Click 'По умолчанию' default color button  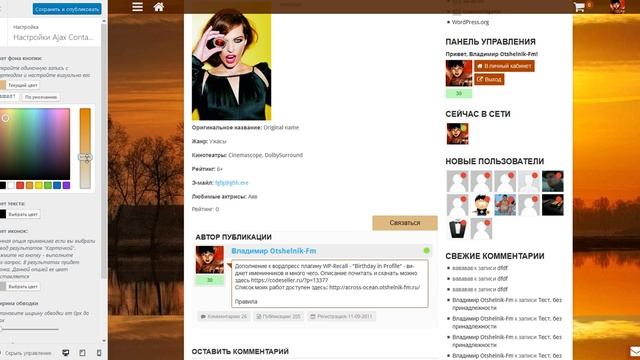(x=41, y=97)
